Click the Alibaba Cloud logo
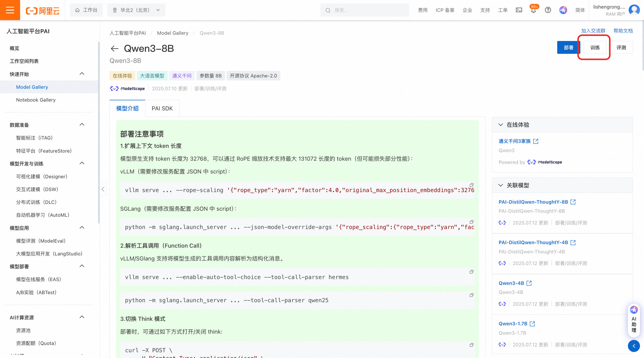The height and width of the screenshot is (358, 644). 43,10
